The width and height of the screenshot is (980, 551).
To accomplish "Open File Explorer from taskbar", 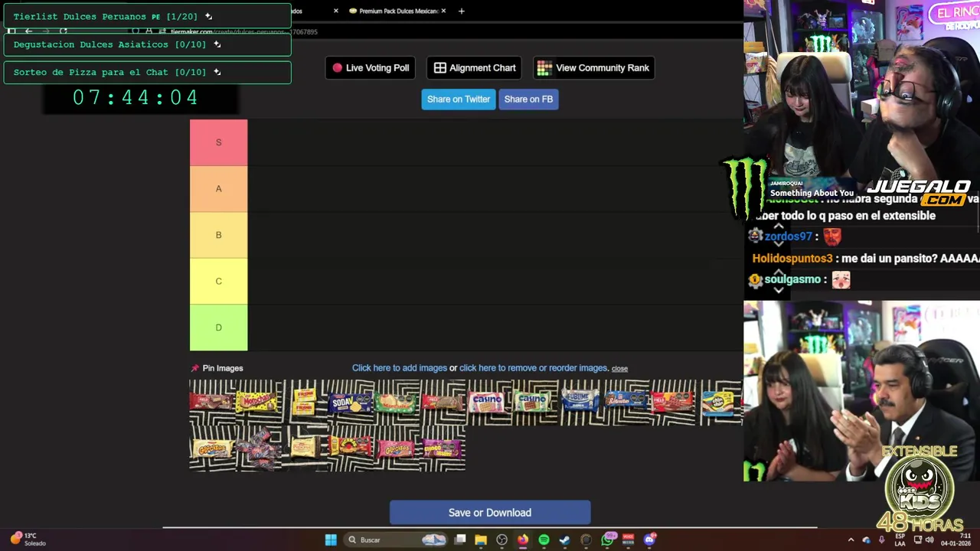I will (481, 540).
